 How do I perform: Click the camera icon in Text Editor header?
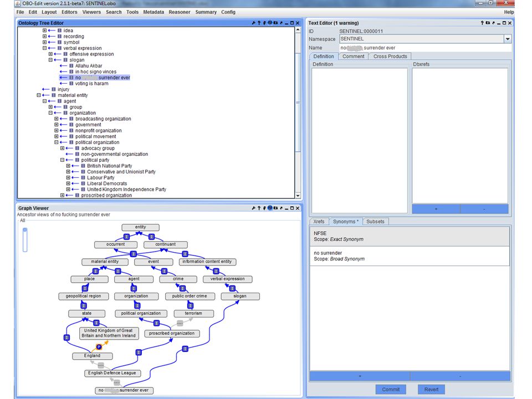click(x=488, y=23)
